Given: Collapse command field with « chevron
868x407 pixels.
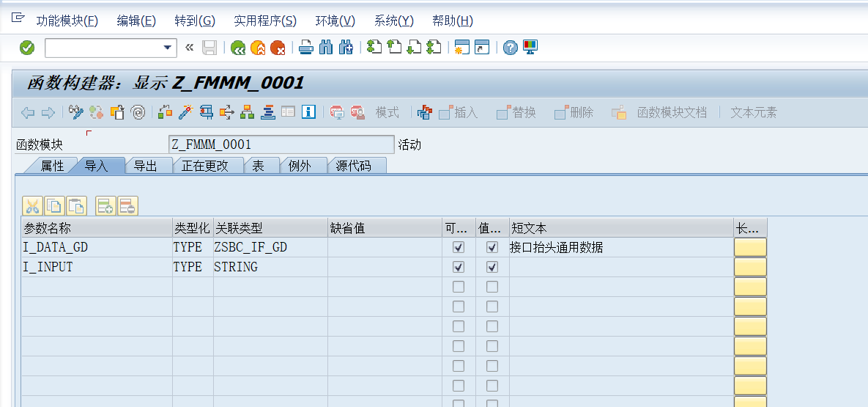Looking at the screenshot, I should 189,48.
